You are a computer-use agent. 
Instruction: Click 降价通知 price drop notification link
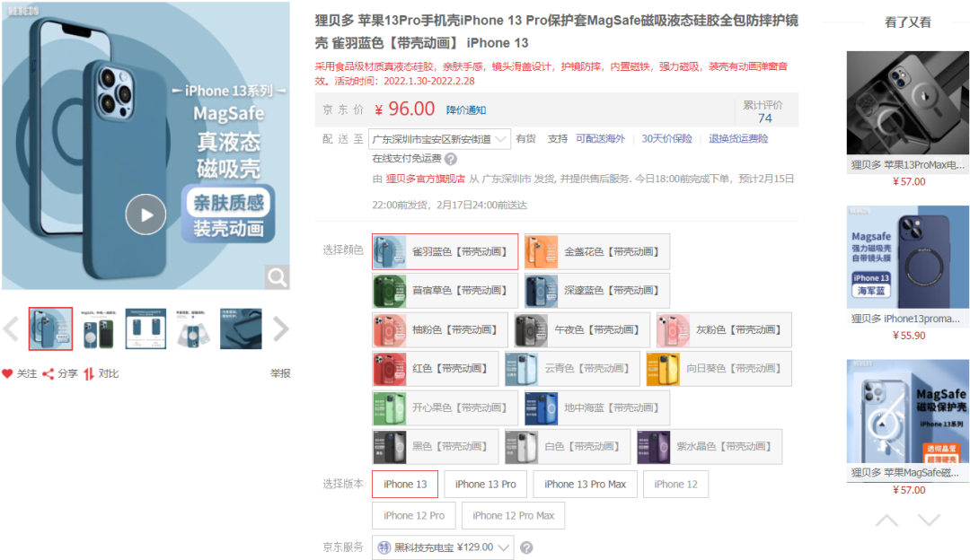point(466,110)
